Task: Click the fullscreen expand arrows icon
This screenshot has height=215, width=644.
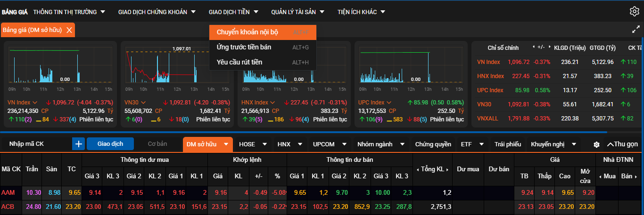Action: click(x=636, y=30)
